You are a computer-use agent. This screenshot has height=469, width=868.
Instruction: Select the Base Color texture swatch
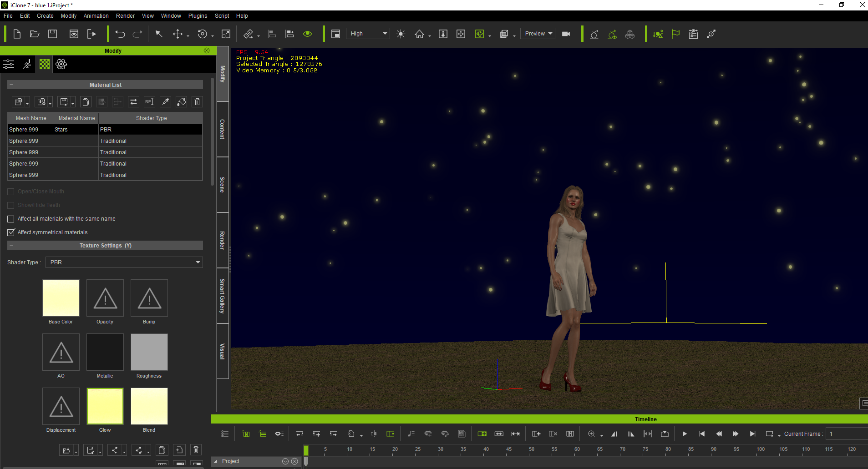(61, 298)
